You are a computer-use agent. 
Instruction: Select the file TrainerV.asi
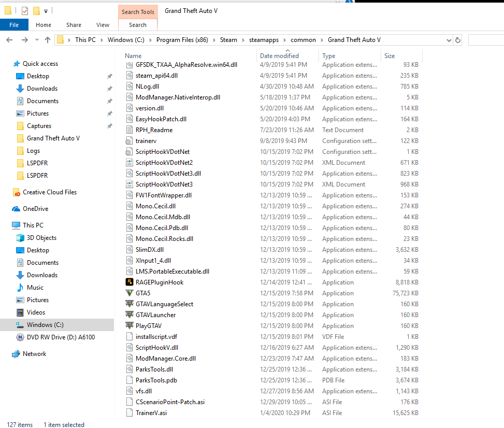151,412
